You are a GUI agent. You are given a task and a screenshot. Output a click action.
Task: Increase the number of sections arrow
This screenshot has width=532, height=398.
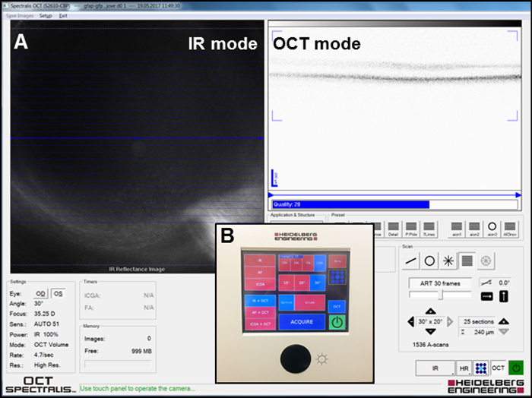point(504,321)
